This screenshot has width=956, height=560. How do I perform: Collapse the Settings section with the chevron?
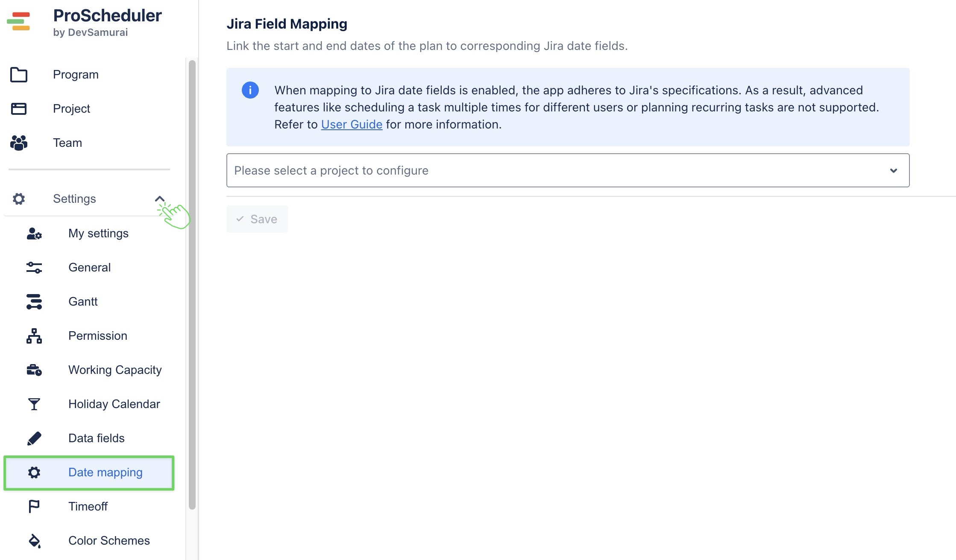159,199
